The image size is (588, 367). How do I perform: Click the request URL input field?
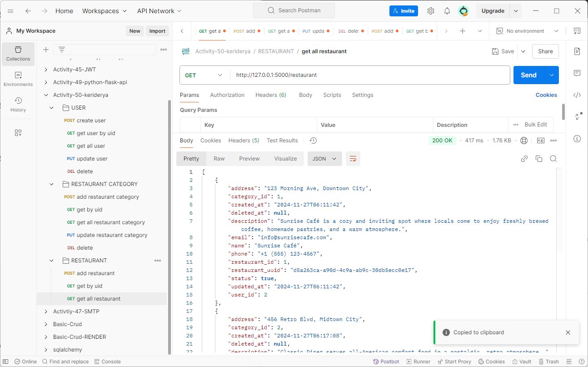370,75
